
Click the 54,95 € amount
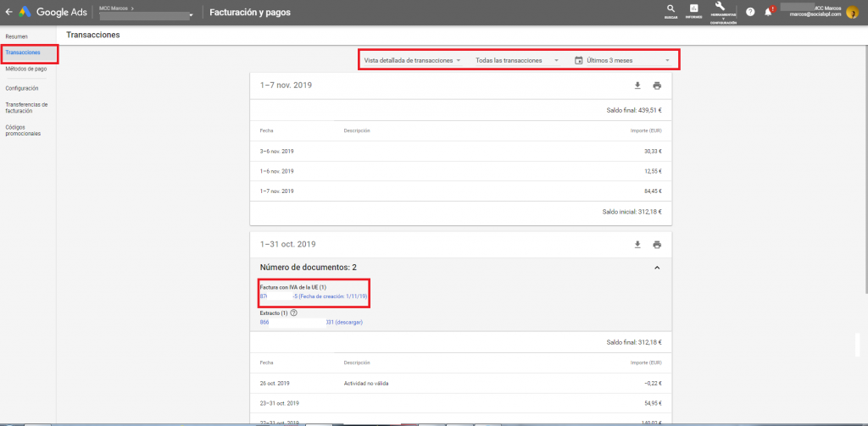651,403
